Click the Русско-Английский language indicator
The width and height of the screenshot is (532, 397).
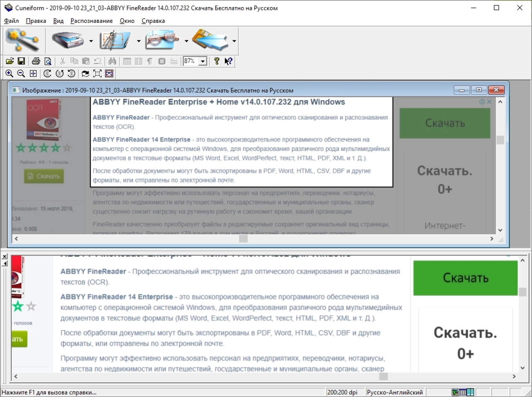coord(395,392)
